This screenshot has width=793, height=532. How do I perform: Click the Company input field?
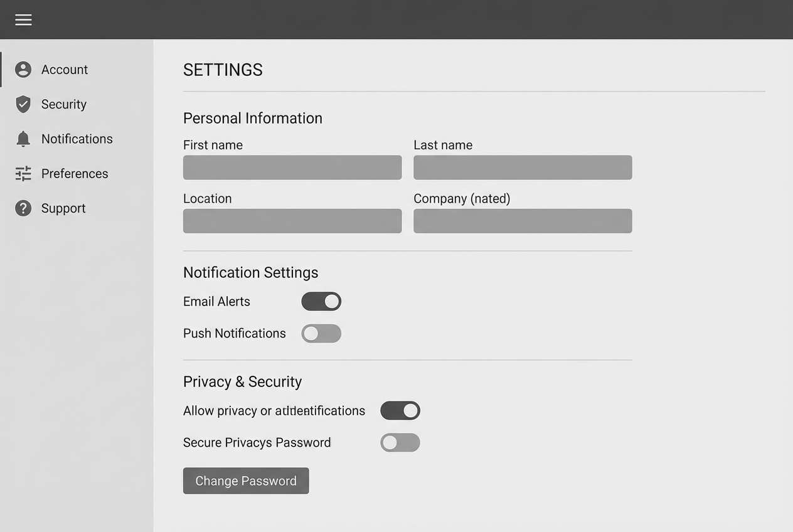[523, 221]
